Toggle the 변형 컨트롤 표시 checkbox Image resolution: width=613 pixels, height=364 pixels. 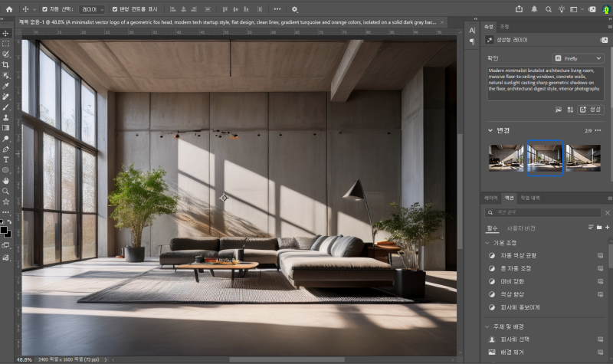115,9
